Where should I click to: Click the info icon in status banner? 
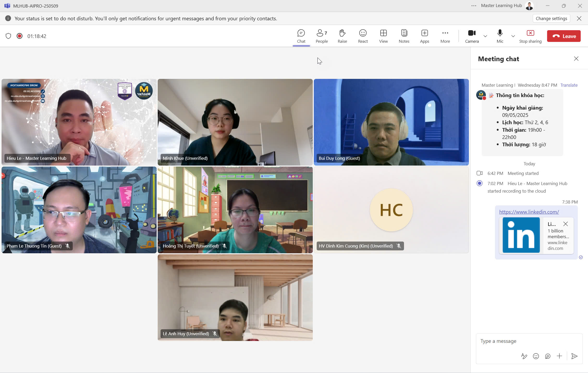[x=8, y=18]
